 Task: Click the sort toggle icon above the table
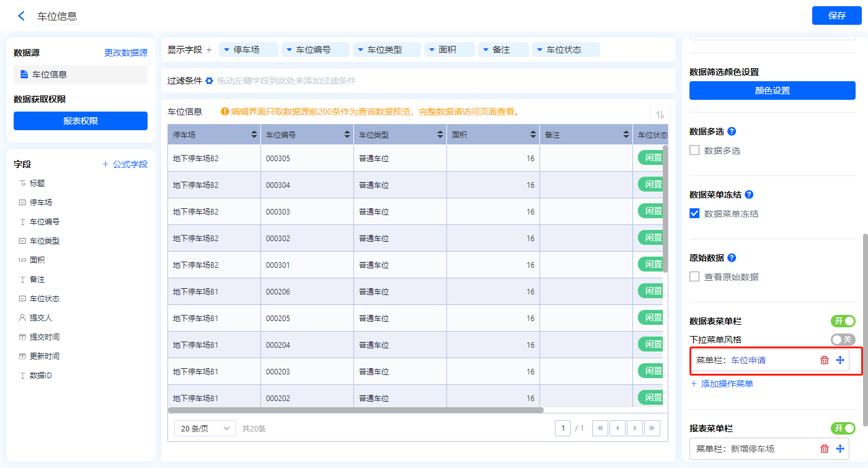coord(660,115)
